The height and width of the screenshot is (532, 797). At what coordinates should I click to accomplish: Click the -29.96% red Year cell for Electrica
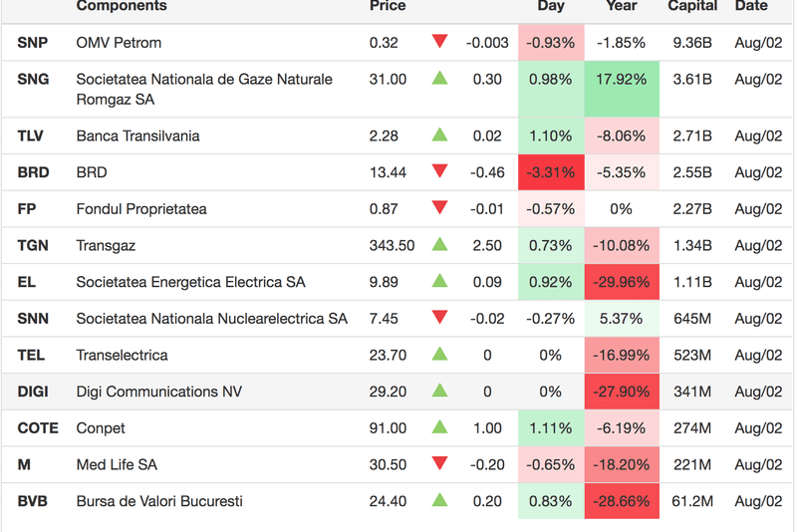621,282
